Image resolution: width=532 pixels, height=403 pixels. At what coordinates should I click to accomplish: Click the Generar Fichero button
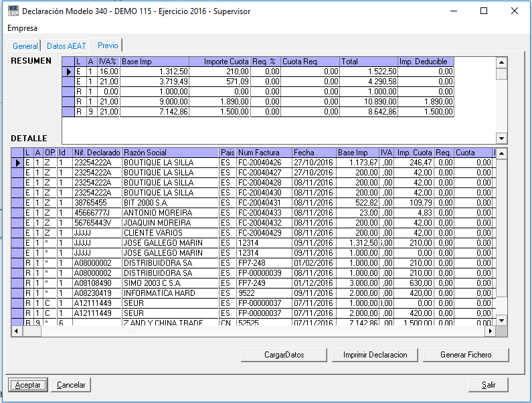coord(466,355)
